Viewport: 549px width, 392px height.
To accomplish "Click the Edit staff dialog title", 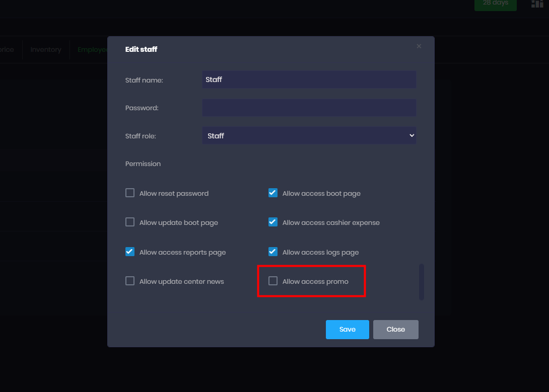I will coord(141,49).
